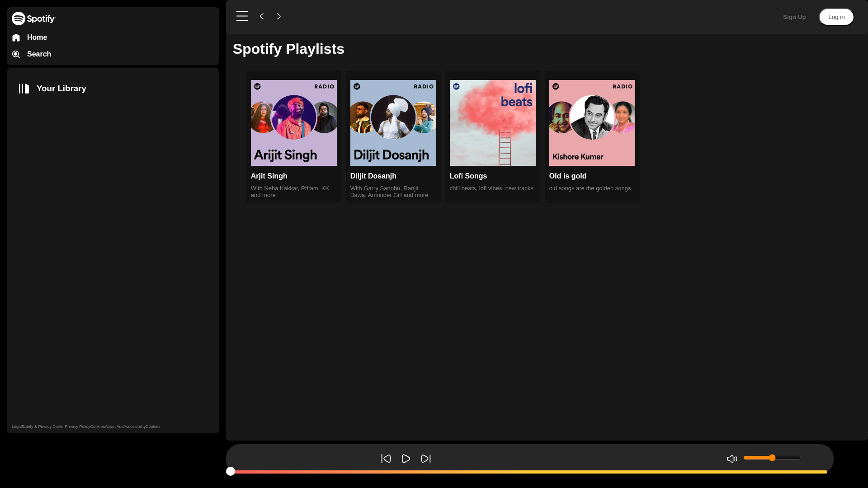Go to previous track

point(386,458)
